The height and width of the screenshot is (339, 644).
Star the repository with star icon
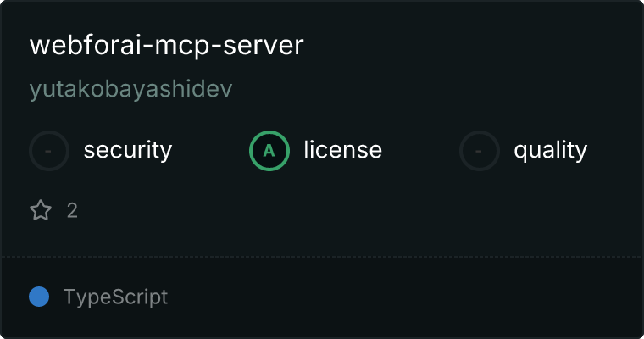pos(41,210)
